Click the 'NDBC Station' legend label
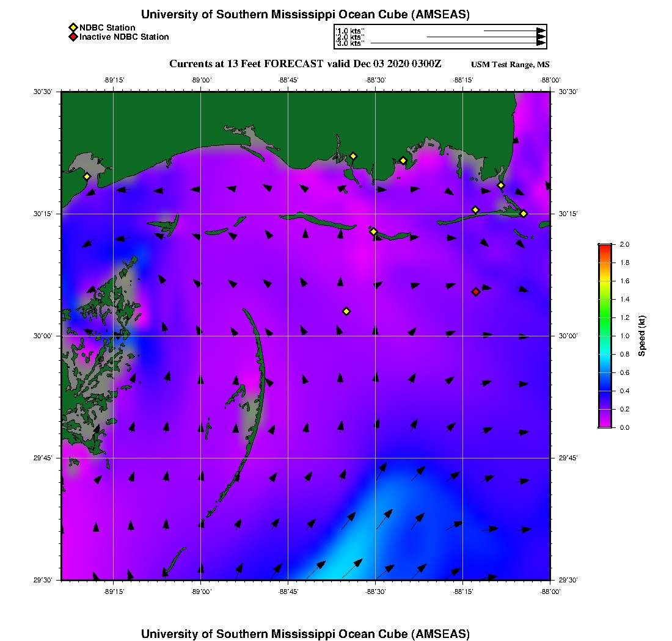Image resolution: width=672 pixels, height=641 pixels. [x=107, y=27]
